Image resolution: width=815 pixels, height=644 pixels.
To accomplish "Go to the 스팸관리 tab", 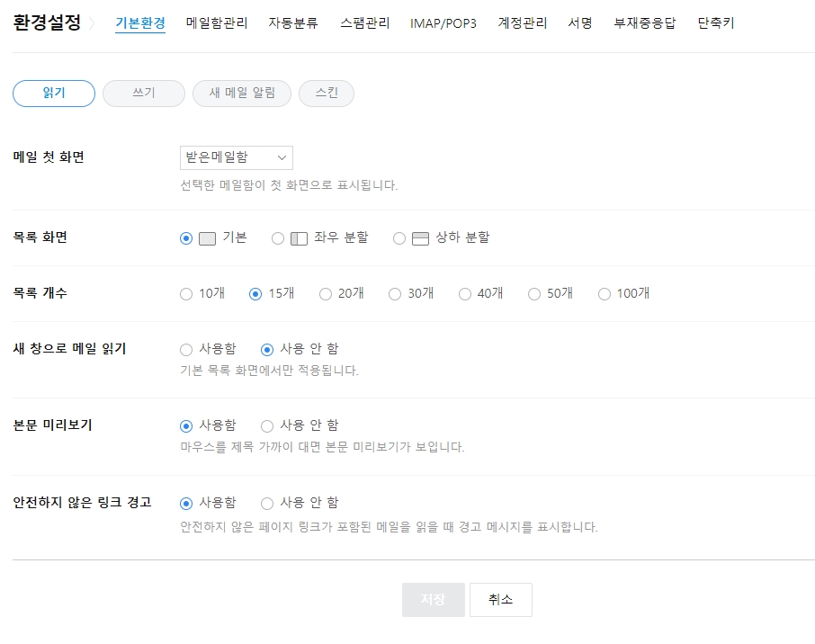I will 365,22.
